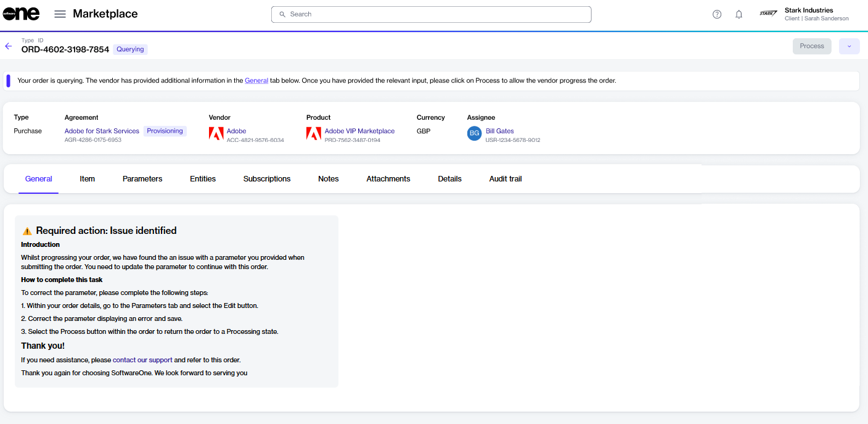The width and height of the screenshot is (868, 424).
Task: Open Adobe for Stark Services agreement link
Action: (102, 131)
